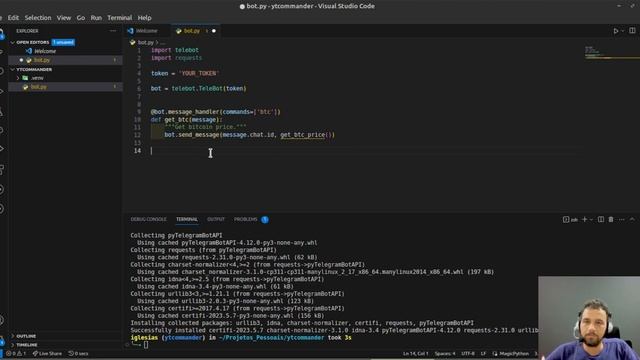Viewport: 640px width, 360px height.
Task: Click the breadcrumb ellipsis after bot.py
Action: tap(163, 42)
